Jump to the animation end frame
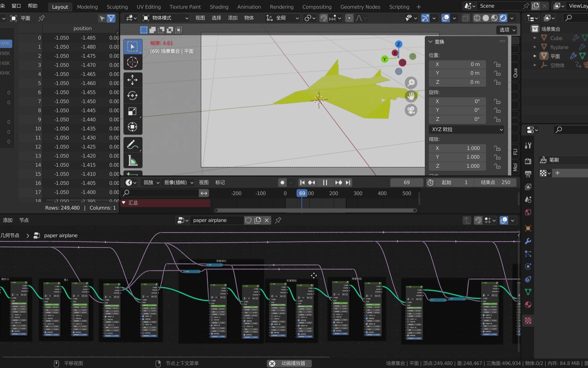The image size is (588, 368). pos(348,183)
